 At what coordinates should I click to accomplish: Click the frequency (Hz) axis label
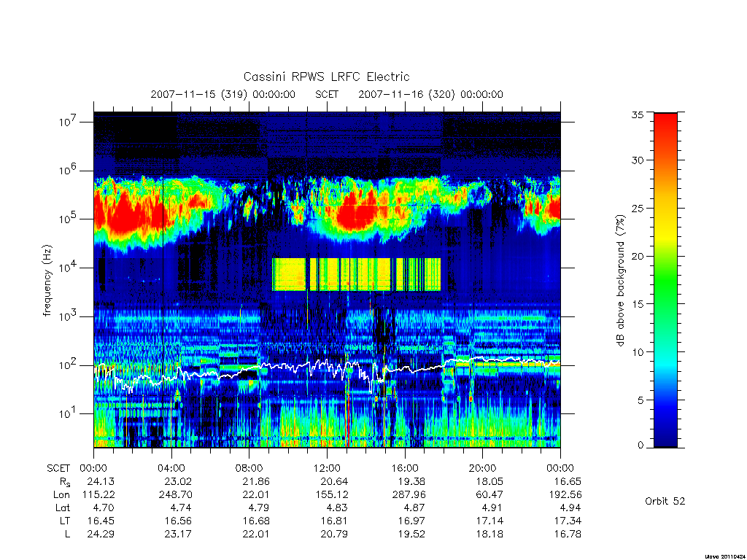click(47, 281)
